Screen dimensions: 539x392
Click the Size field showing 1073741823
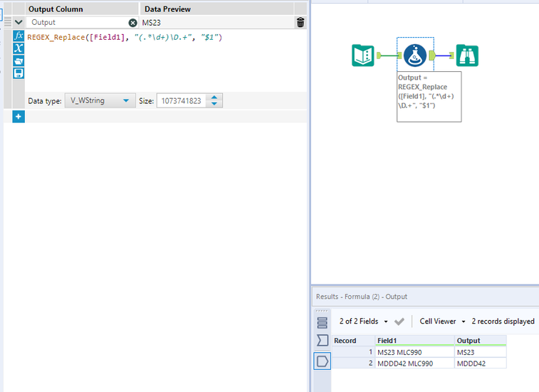coord(182,100)
